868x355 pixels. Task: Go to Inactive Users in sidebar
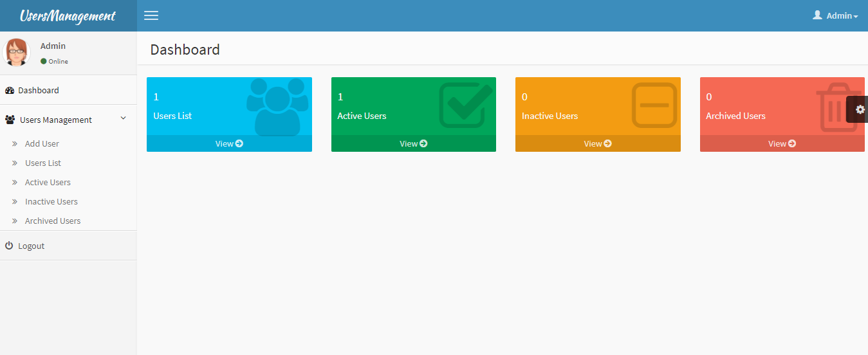tap(51, 201)
